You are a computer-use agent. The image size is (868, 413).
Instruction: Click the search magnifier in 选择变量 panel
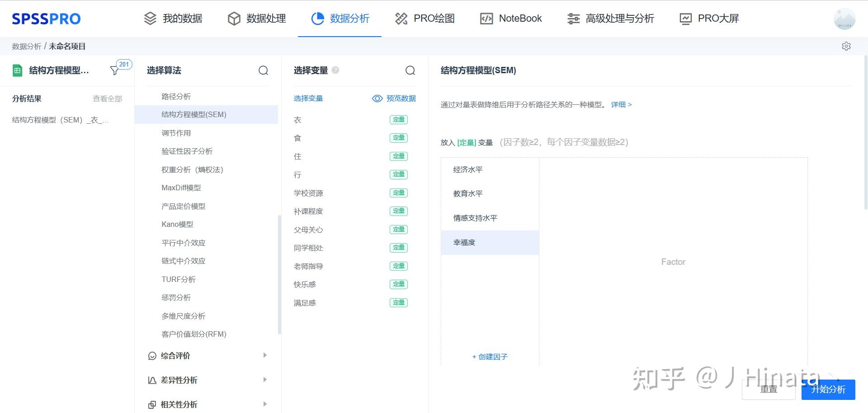pyautogui.click(x=410, y=70)
